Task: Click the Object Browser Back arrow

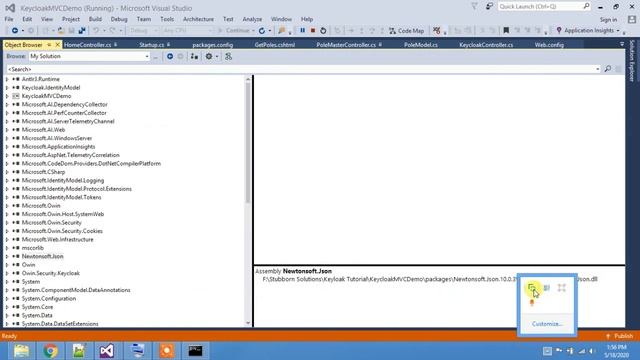Action: click(x=170, y=56)
